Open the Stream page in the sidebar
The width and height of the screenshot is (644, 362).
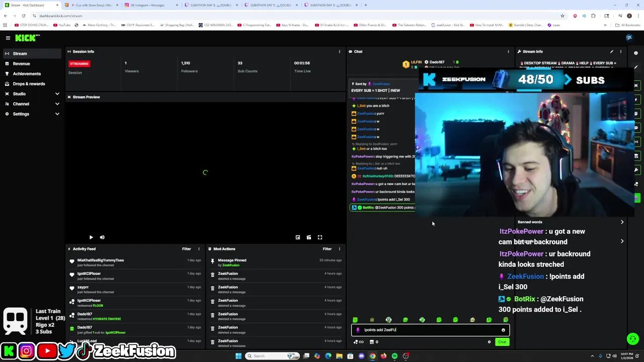click(32, 53)
